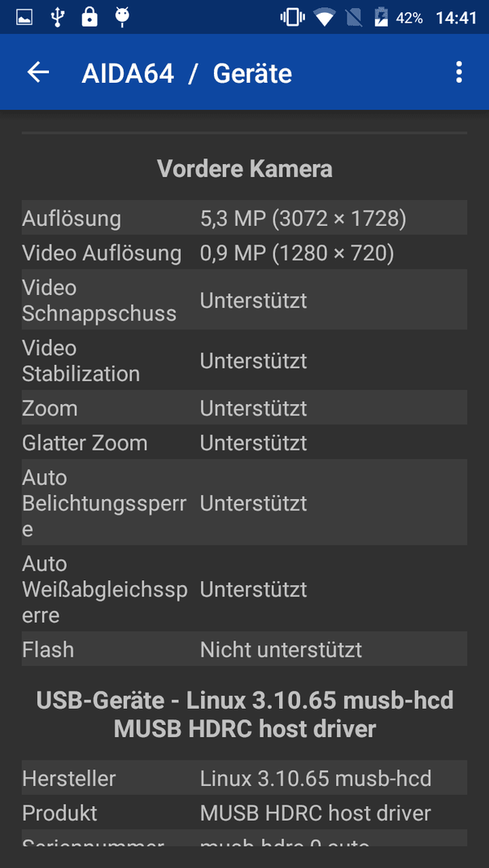Open the three-dot overflow menu
This screenshot has width=489, height=868.
[x=458, y=72]
